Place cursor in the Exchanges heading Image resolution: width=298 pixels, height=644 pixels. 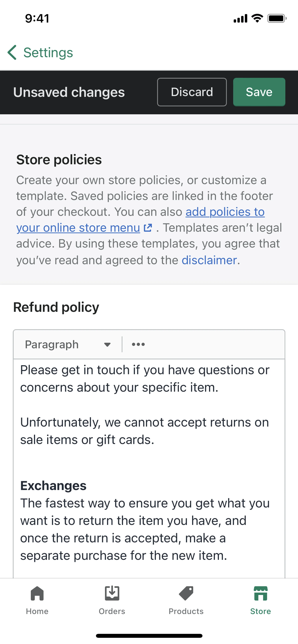[53, 486]
